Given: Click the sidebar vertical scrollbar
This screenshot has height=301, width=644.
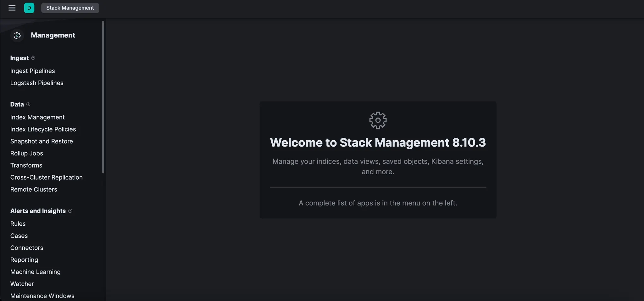Looking at the screenshot, I should pos(103,97).
